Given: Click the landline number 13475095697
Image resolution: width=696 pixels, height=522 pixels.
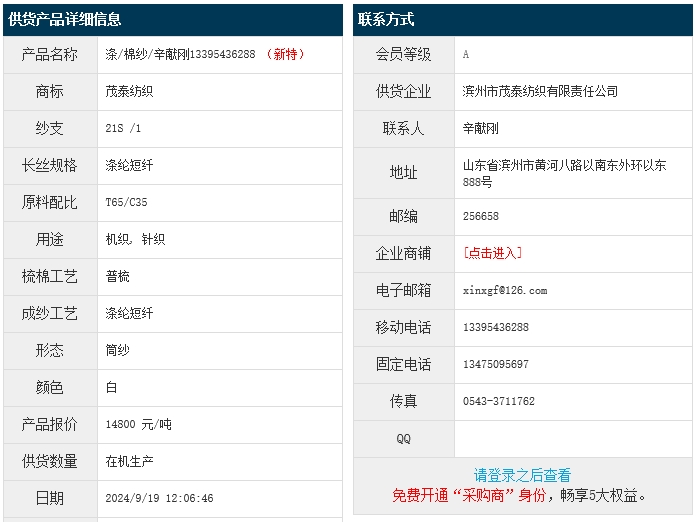Looking at the screenshot, I should 496,364.
